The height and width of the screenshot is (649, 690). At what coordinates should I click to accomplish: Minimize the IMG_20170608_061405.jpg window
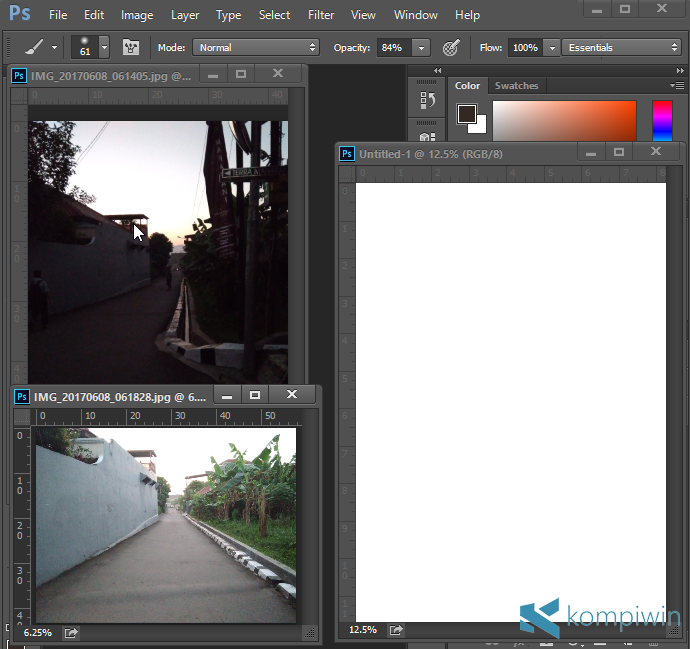click(213, 73)
